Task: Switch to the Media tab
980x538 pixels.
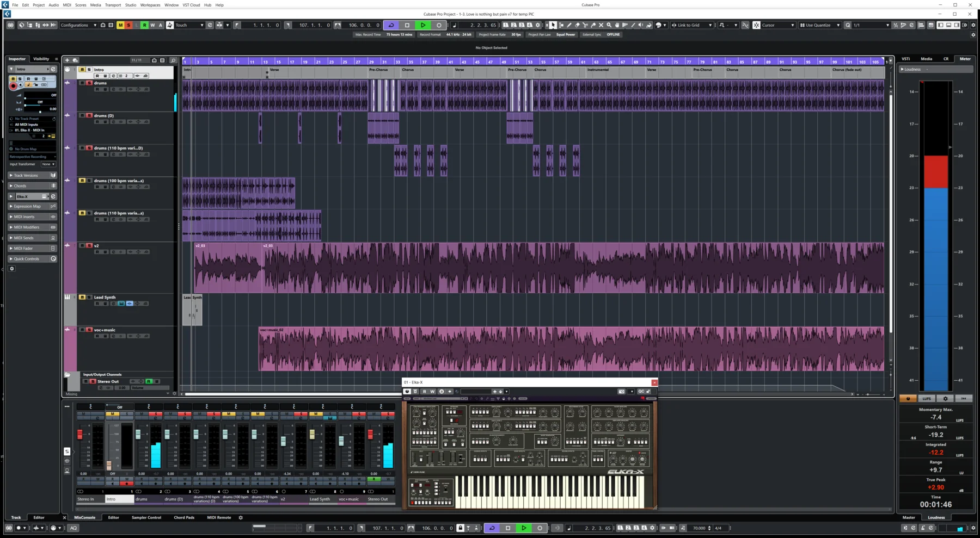Action: tap(926, 59)
